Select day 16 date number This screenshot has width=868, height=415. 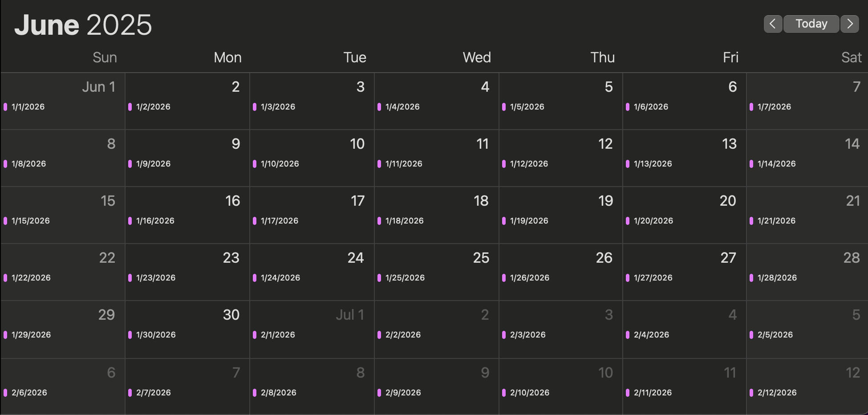232,201
